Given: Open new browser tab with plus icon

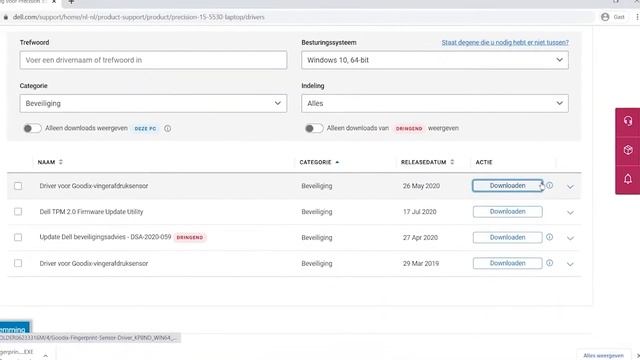Looking at the screenshot, I should tap(71, 2).
